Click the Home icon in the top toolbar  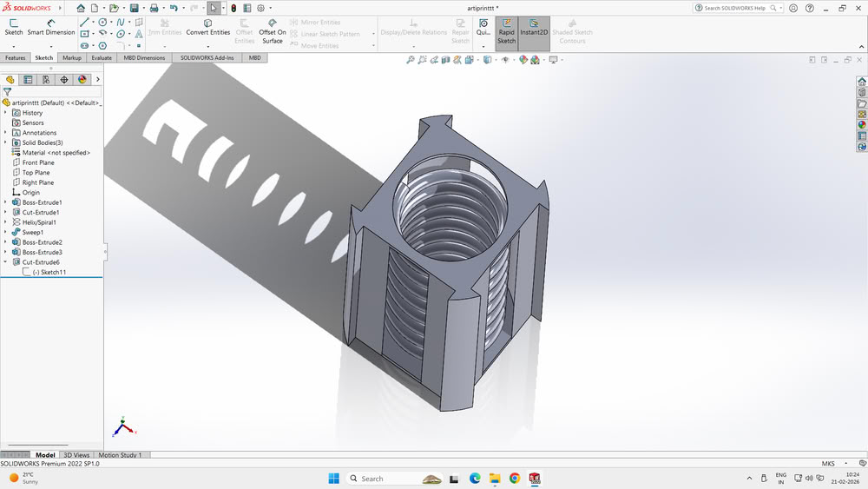pyautogui.click(x=81, y=9)
